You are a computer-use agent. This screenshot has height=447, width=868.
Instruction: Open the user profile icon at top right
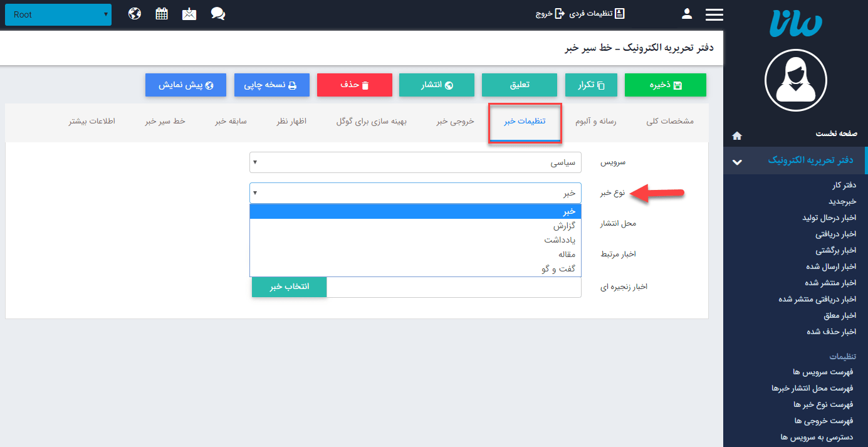[686, 13]
